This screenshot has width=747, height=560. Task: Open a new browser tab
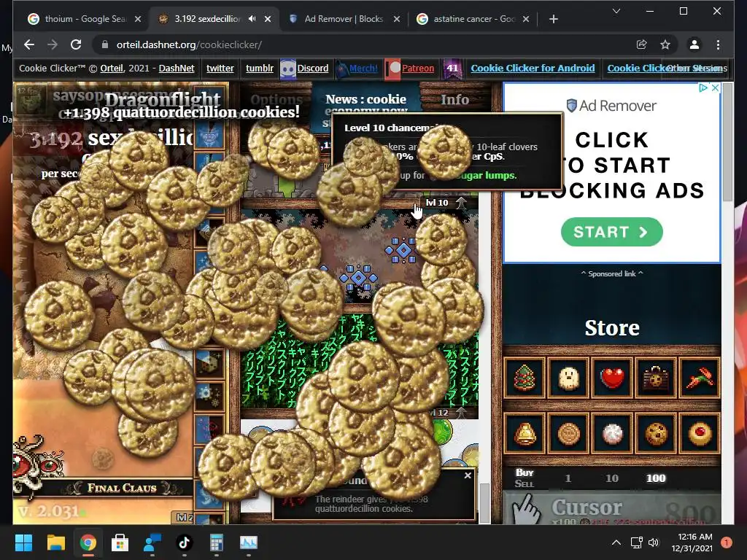click(553, 19)
